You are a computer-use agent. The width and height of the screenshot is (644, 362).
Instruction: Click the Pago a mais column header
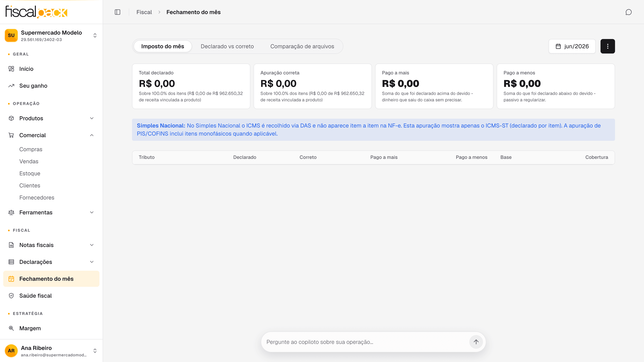point(384,157)
